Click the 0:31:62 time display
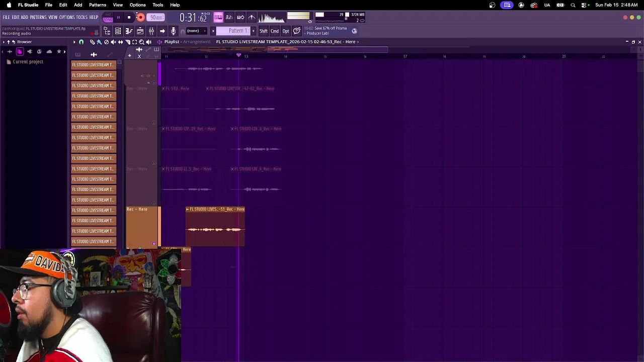Image resolution: width=644 pixels, height=362 pixels. [x=194, y=18]
